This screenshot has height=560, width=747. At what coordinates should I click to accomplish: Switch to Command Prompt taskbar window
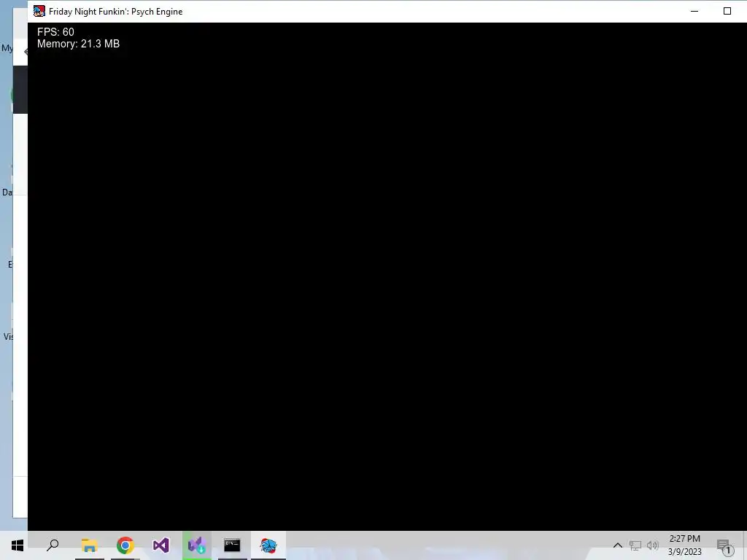tap(233, 545)
